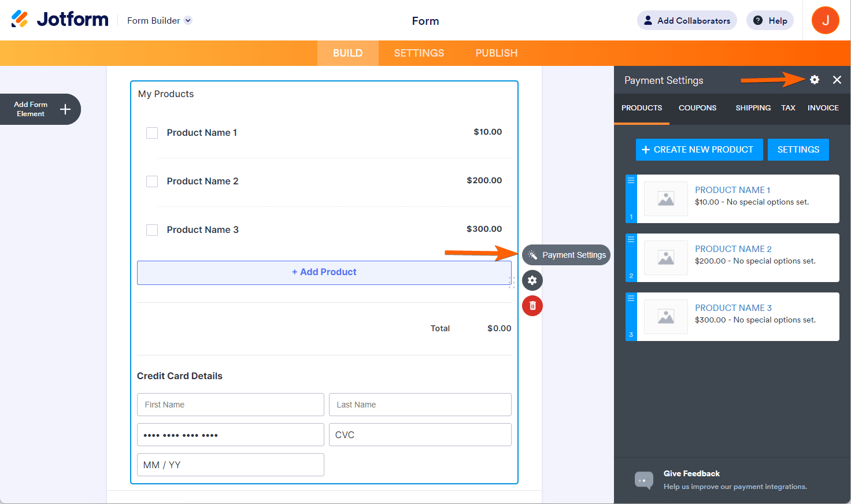The image size is (851, 504).
Task: Switch to the SETTINGS tab
Action: [x=419, y=53]
